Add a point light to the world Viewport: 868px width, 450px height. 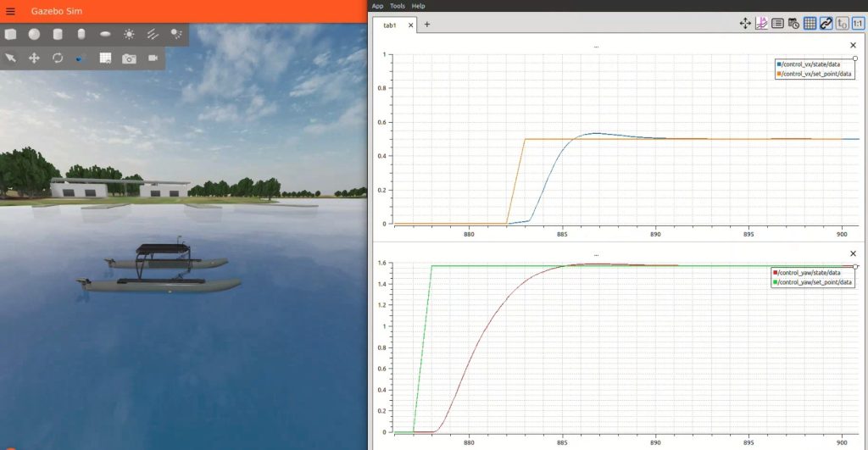(129, 35)
